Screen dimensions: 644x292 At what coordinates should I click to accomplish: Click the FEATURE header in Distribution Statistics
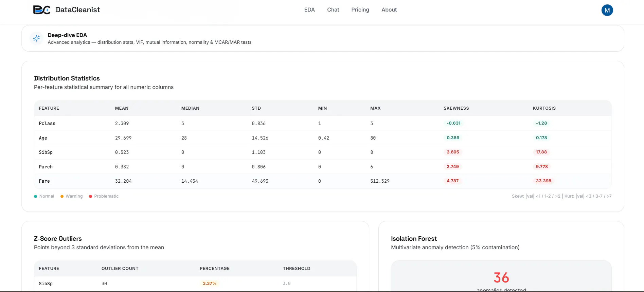point(49,108)
